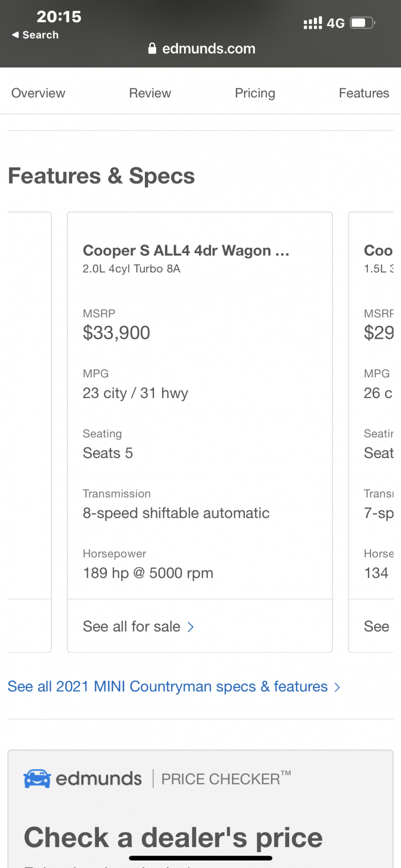Tap the cellular signal bars icon
This screenshot has width=401, height=868.
[x=313, y=23]
